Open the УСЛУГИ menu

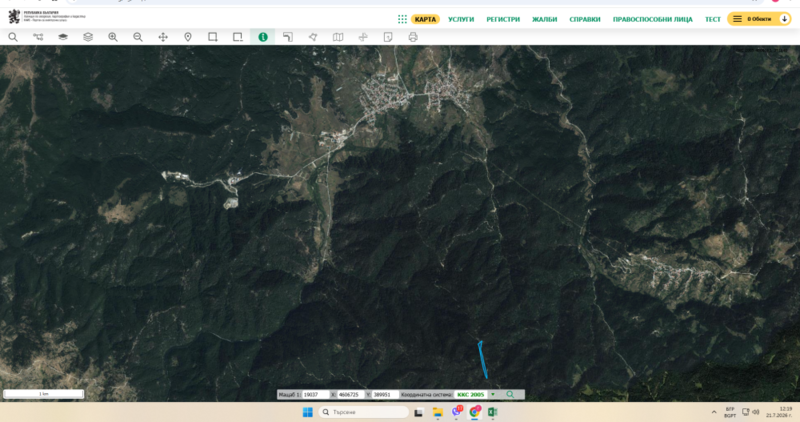(461, 19)
